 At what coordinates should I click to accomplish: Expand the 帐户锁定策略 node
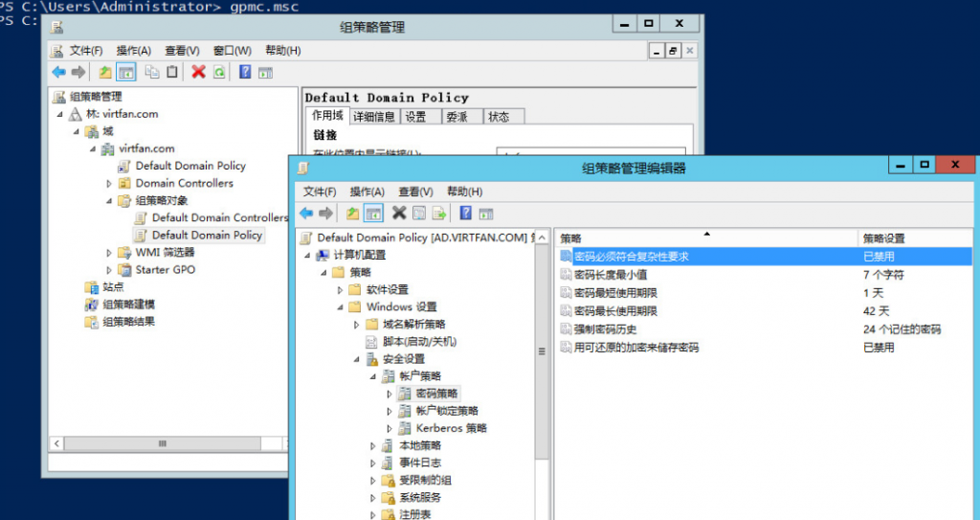click(390, 411)
